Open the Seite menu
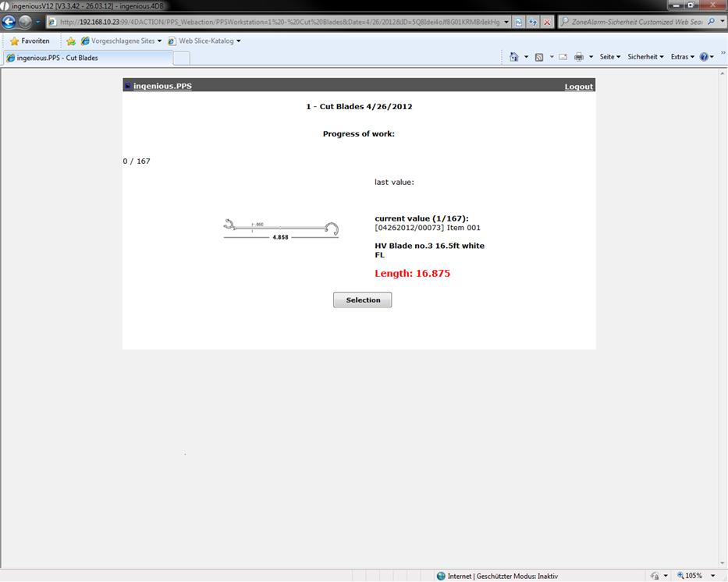 tap(609, 57)
